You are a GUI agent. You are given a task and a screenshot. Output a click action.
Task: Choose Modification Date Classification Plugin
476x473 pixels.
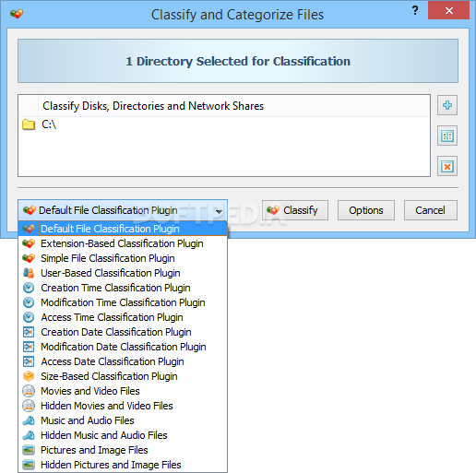tap(123, 347)
